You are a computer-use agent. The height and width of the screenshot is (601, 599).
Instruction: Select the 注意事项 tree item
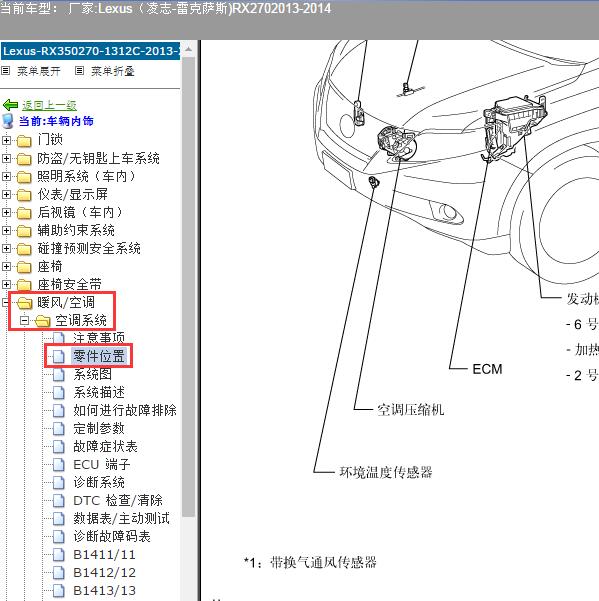[99, 338]
